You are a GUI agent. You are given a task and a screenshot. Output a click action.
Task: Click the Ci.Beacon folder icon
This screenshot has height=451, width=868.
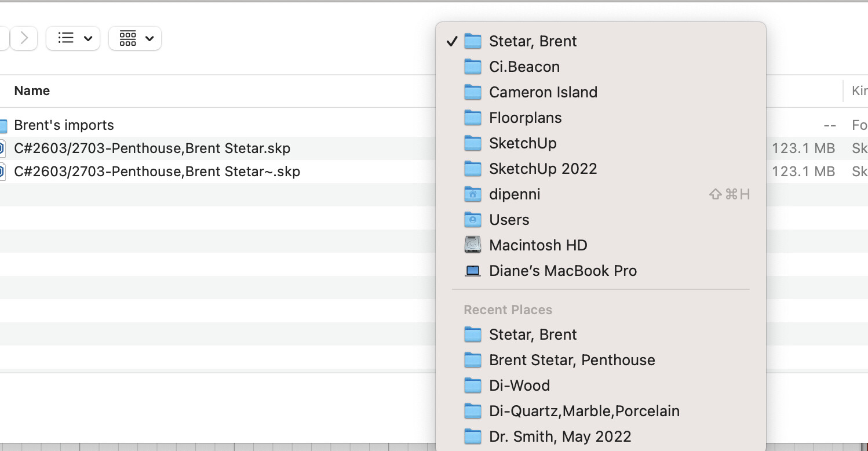coord(473,67)
